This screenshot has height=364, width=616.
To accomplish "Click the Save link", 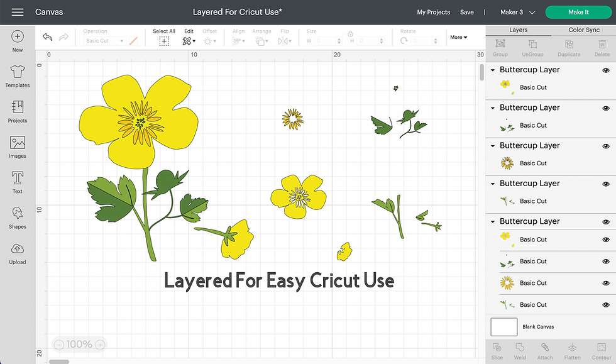I will pos(466,12).
